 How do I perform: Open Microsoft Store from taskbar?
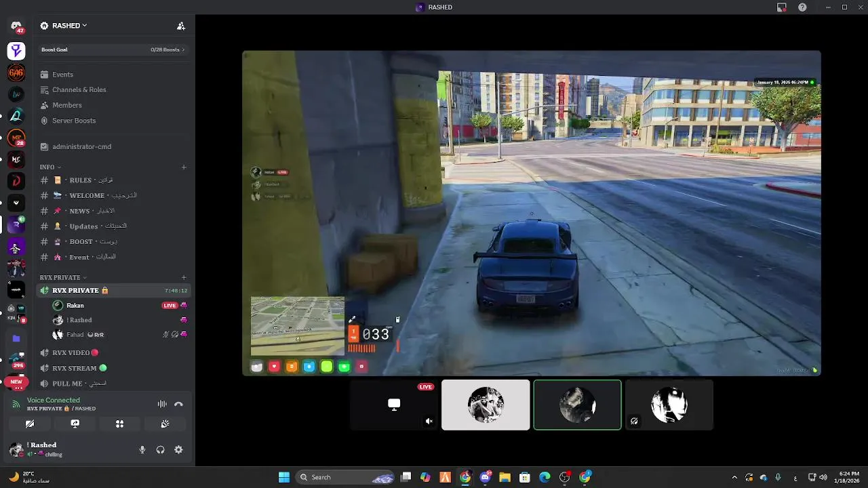point(524,477)
